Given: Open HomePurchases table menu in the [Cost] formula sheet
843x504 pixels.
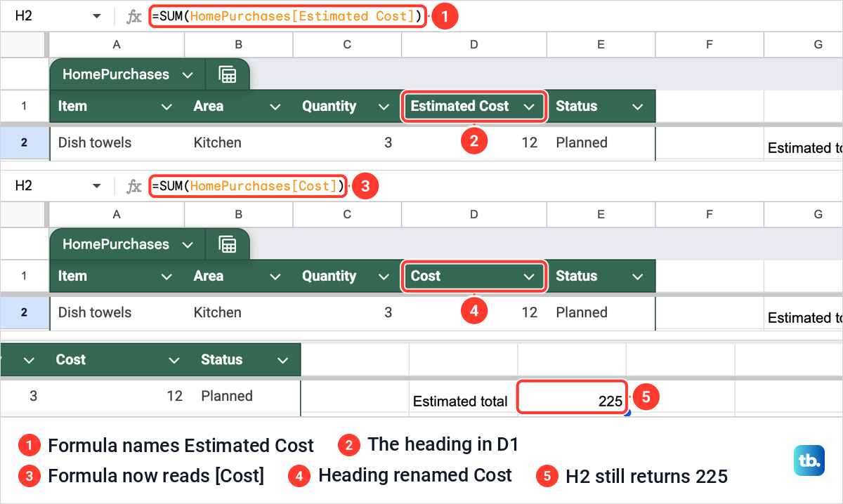Looking at the screenshot, I should [188, 244].
